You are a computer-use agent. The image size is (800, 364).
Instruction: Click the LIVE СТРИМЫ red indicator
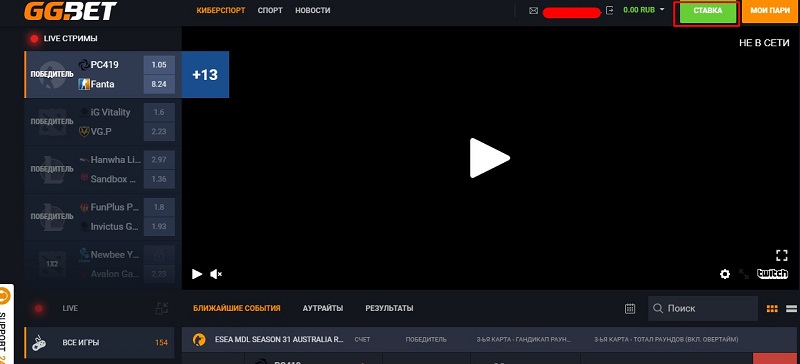click(34, 39)
